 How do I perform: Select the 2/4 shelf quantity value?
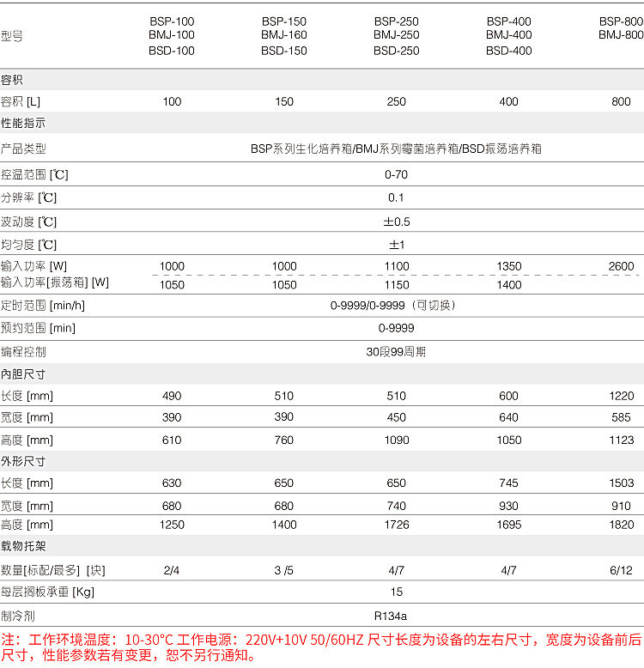click(172, 570)
